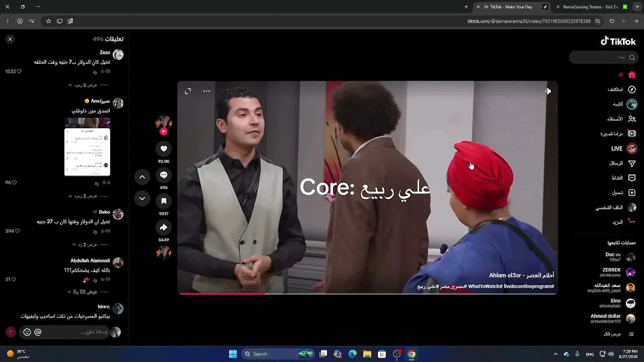This screenshot has width=644, height=362.
Task: Open a new browser tab
Action: point(466,7)
